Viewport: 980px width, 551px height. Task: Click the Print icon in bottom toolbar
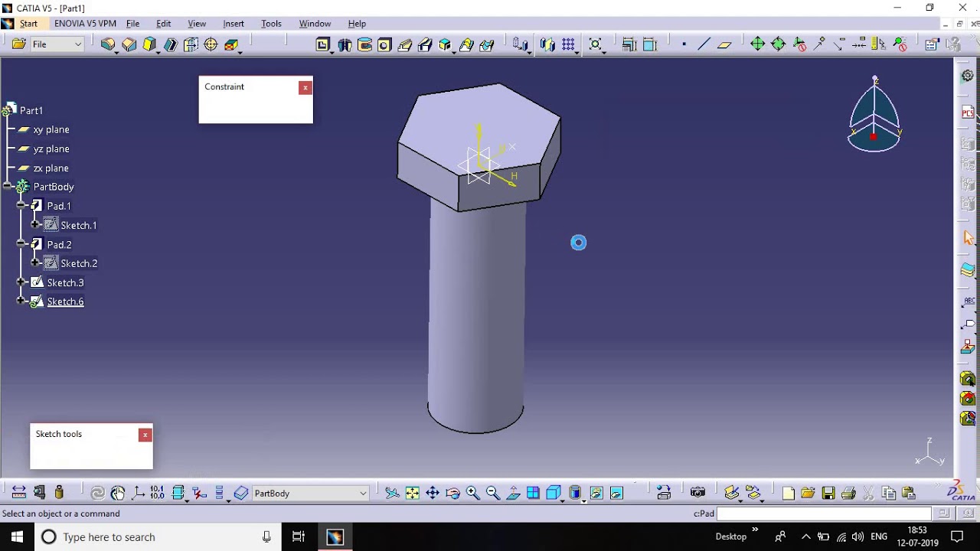coord(848,493)
